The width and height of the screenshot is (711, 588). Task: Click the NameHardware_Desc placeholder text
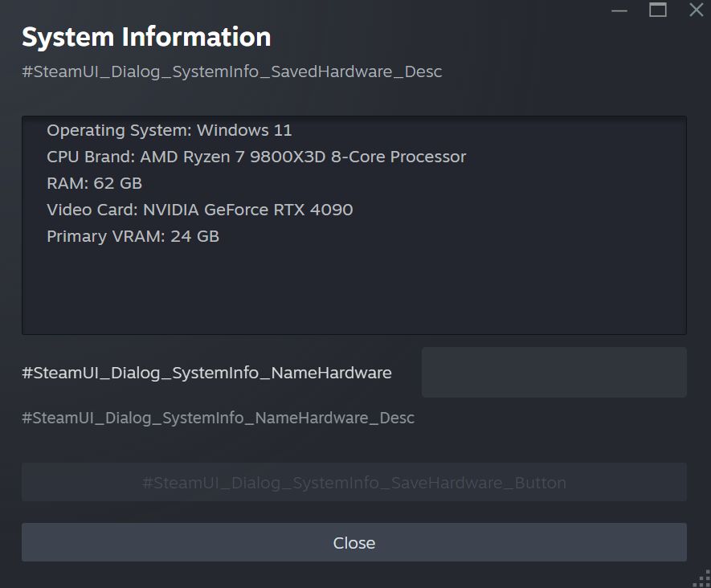[218, 418]
